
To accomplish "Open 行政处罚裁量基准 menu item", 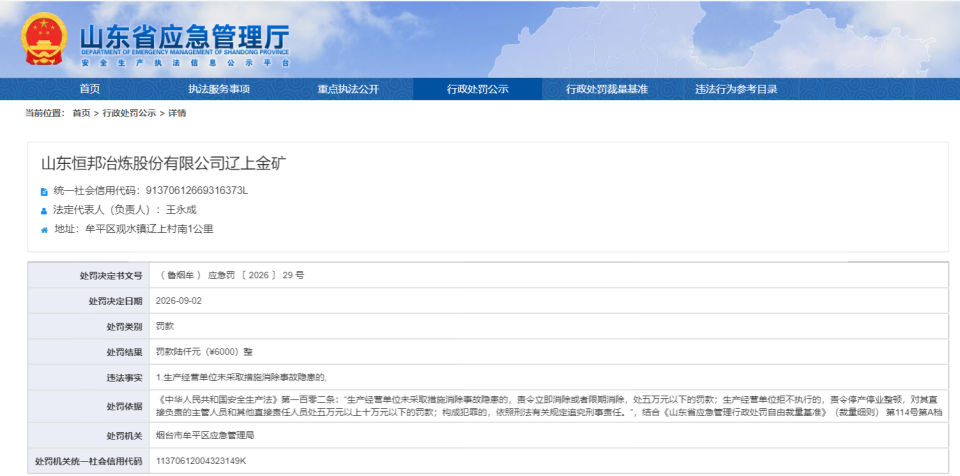I will pos(607,89).
